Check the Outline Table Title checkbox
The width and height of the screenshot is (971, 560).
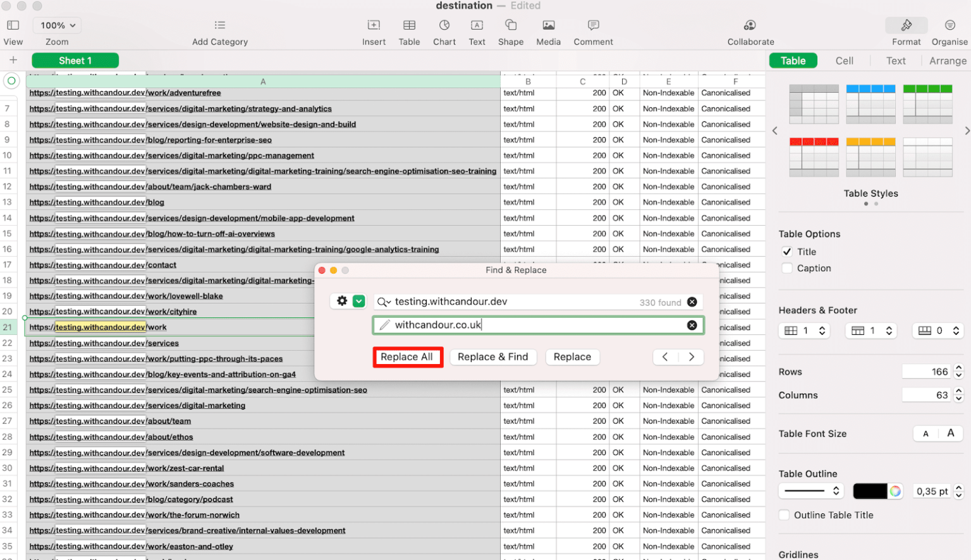coord(784,514)
